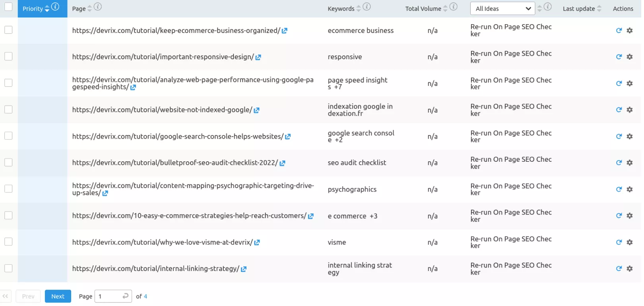The height and width of the screenshot is (306, 644).
Task: Click info icon next to Total Volume header
Action: coord(454,7)
